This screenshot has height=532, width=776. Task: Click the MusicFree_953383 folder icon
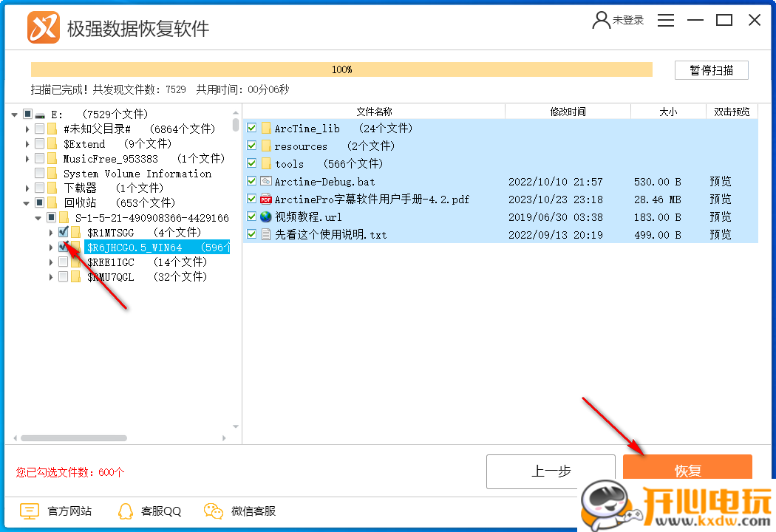click(52, 159)
